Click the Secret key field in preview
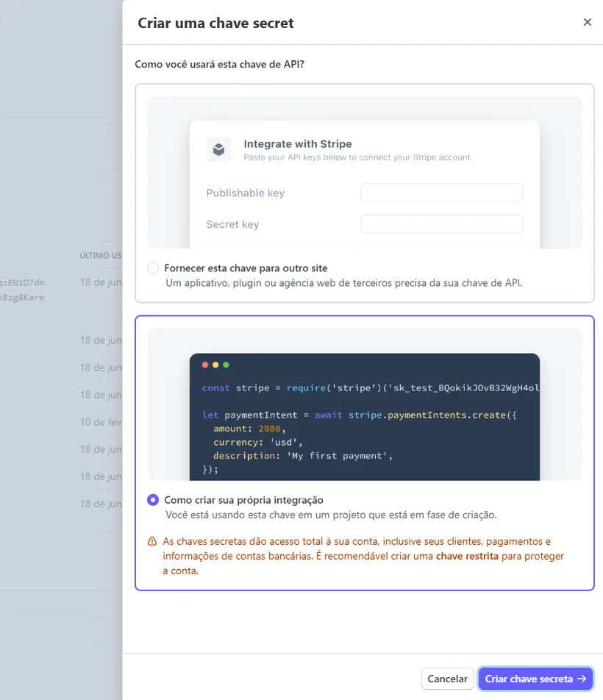This screenshot has width=603, height=700. click(441, 224)
